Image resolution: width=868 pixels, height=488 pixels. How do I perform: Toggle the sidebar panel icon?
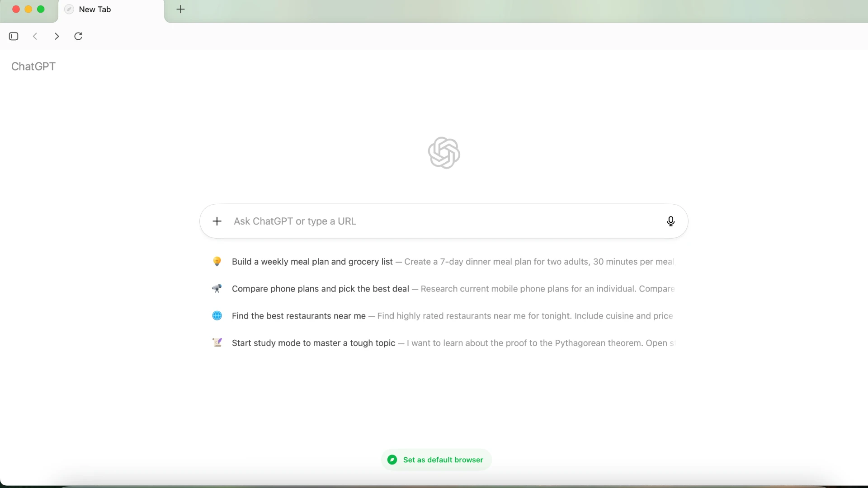[14, 36]
